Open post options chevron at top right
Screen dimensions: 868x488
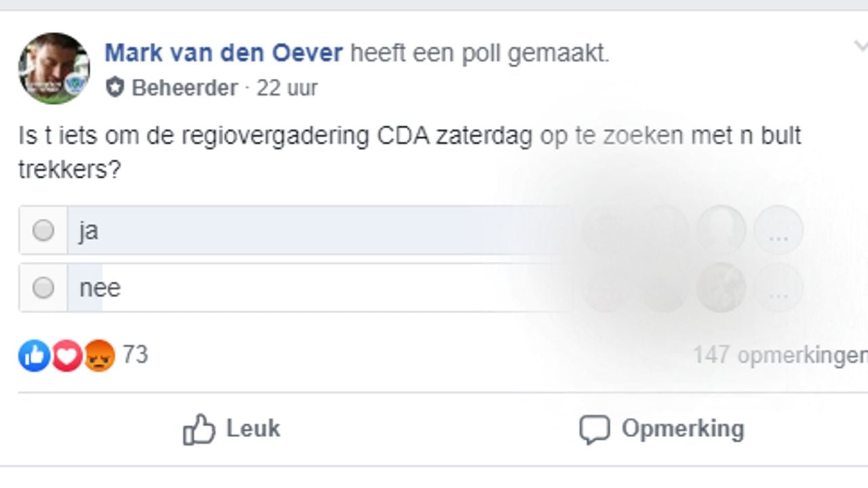pos(860,46)
